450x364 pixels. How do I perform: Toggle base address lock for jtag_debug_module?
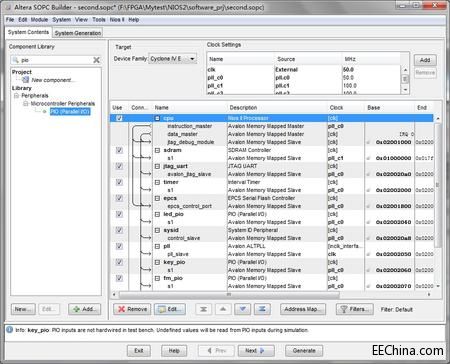(368, 142)
